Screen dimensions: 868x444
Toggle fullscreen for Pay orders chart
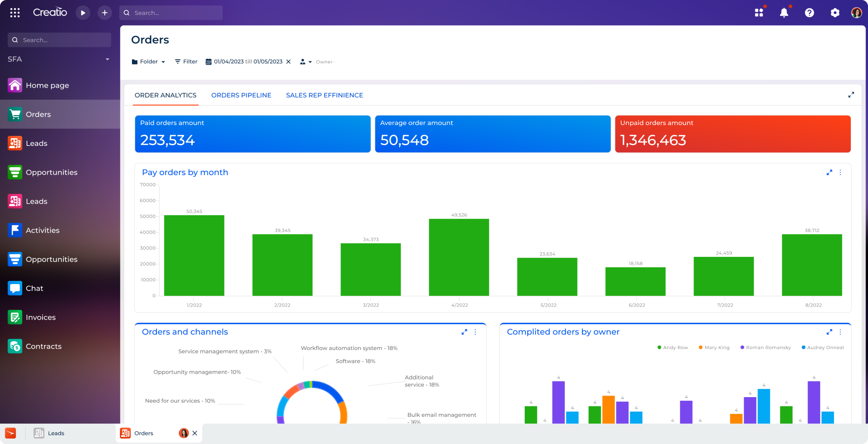829,173
